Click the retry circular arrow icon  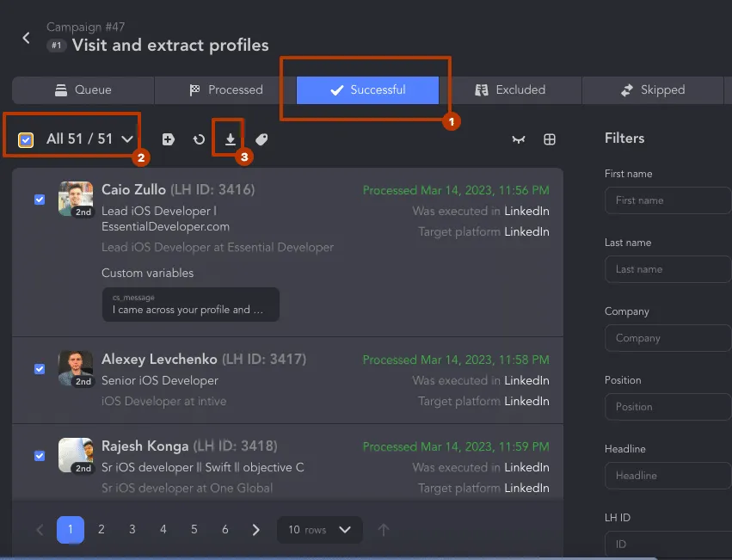[x=200, y=139]
